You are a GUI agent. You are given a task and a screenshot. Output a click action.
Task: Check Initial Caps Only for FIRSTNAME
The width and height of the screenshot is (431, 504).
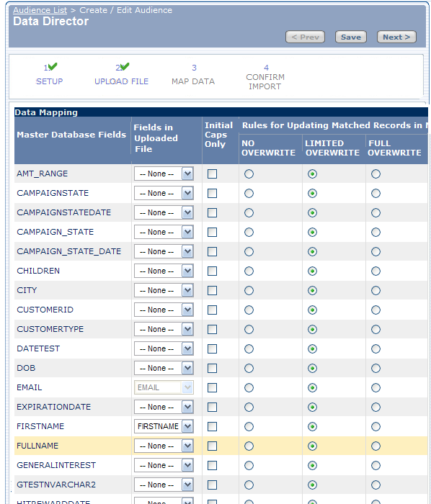pos(212,426)
